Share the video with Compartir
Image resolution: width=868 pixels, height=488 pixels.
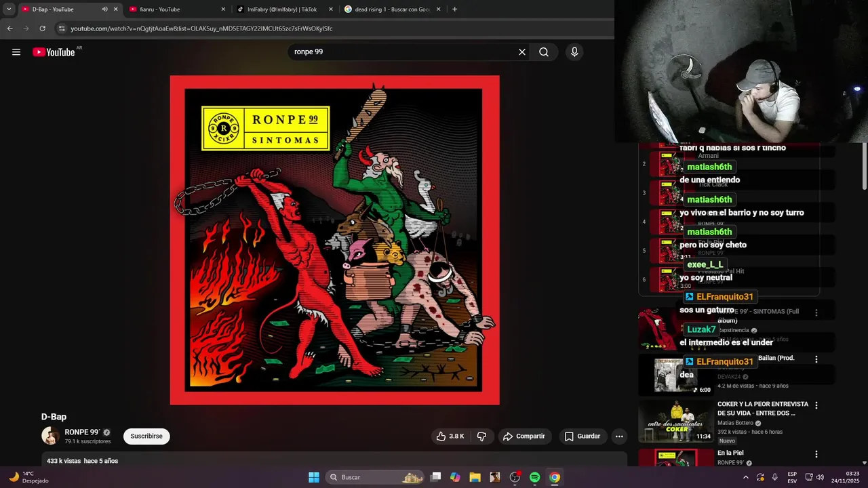(524, 436)
